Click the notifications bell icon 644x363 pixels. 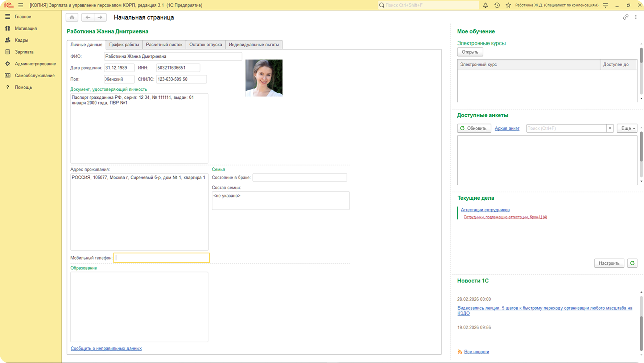(485, 5)
